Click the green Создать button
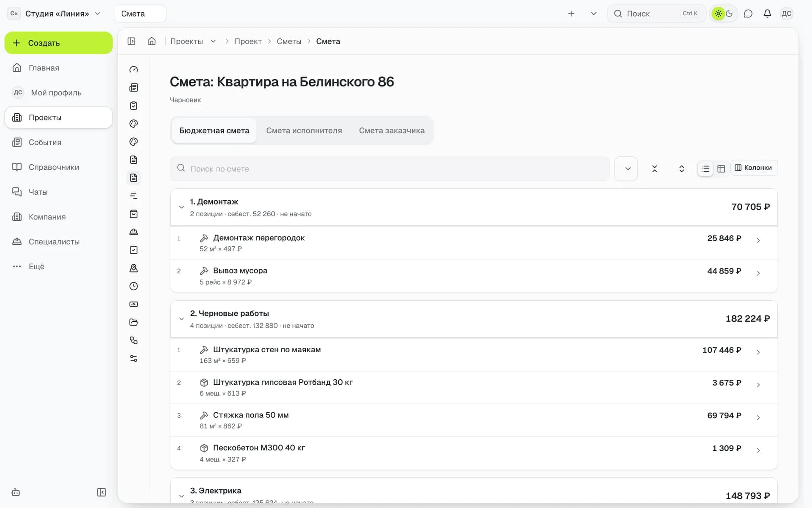Image resolution: width=812 pixels, height=508 pixels. [58, 43]
